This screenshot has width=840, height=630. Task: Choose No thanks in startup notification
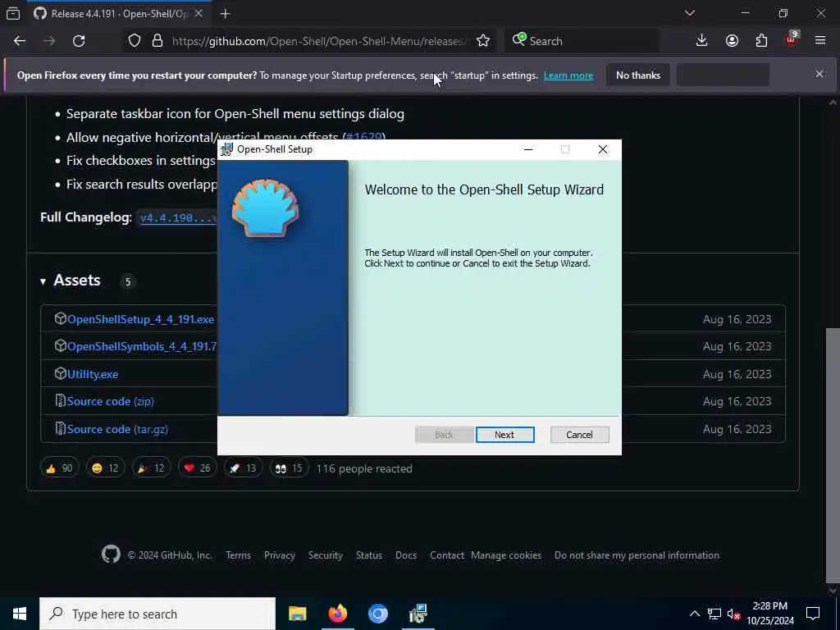[x=638, y=75]
